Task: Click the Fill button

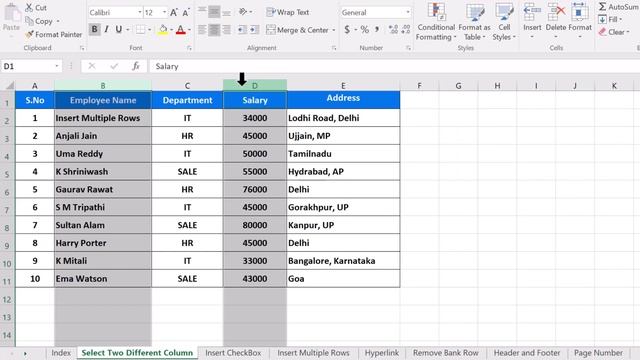Action: tap(610, 19)
